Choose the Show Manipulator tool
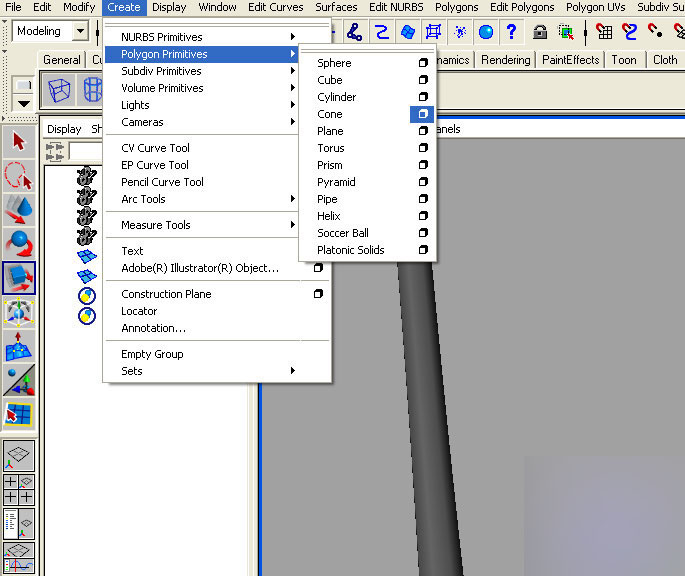This screenshot has height=576, width=685. coord(19,380)
